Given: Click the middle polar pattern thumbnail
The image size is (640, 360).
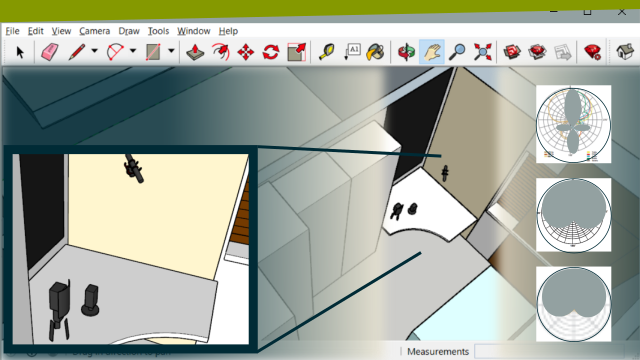Looking at the screenshot, I should pos(573,215).
